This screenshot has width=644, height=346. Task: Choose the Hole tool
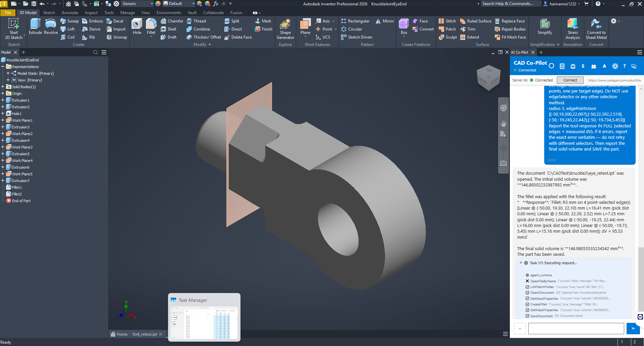point(137,26)
